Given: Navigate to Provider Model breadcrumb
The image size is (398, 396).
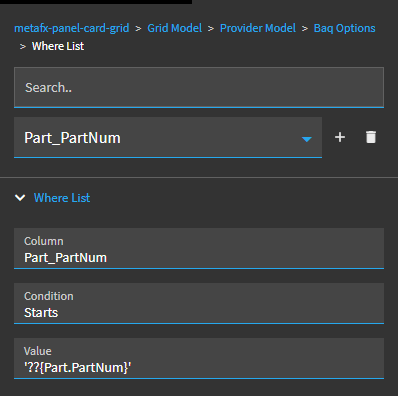Looking at the screenshot, I should point(258,28).
